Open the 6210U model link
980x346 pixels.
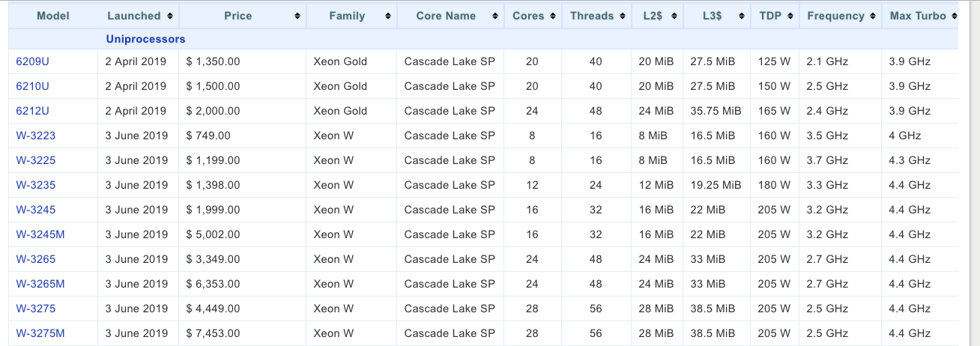32,86
